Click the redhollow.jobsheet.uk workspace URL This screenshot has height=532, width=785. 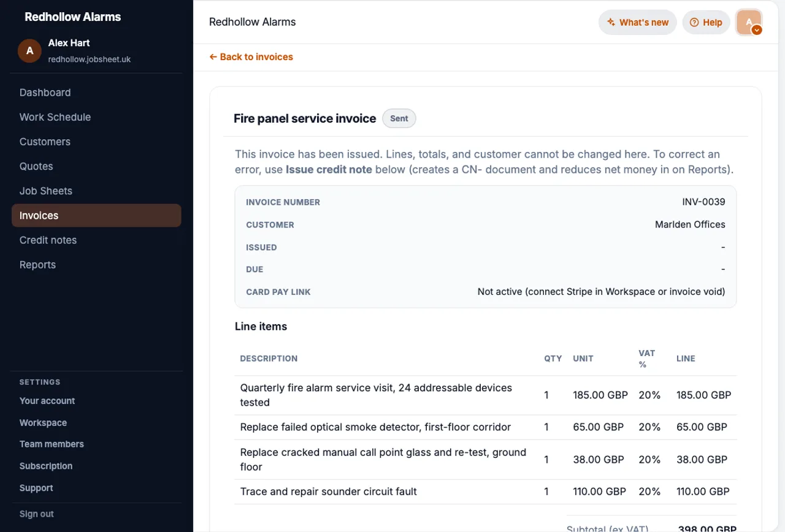tap(90, 59)
